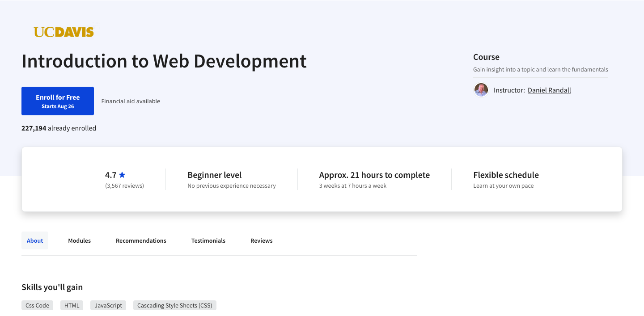The height and width of the screenshot is (316, 644).
Task: Select the JavaScript skill tag
Action: click(108, 305)
